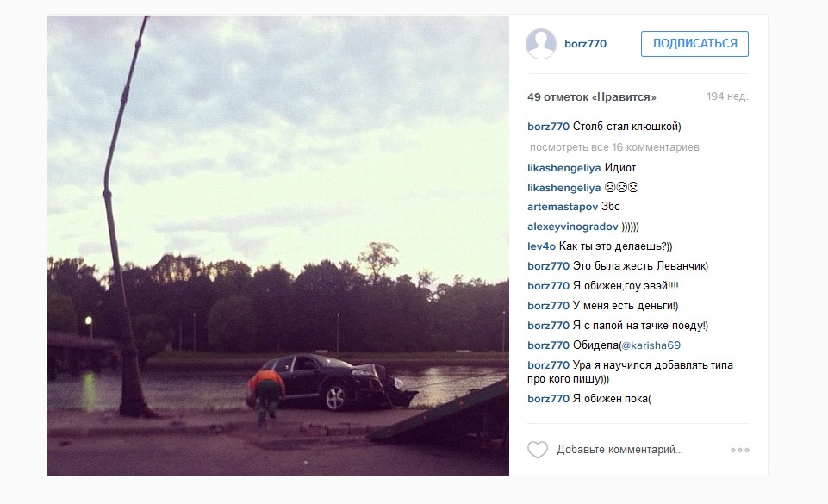Viewport: 828px width, 504px height.
Task: Click the crashed car photo
Action: [278, 246]
